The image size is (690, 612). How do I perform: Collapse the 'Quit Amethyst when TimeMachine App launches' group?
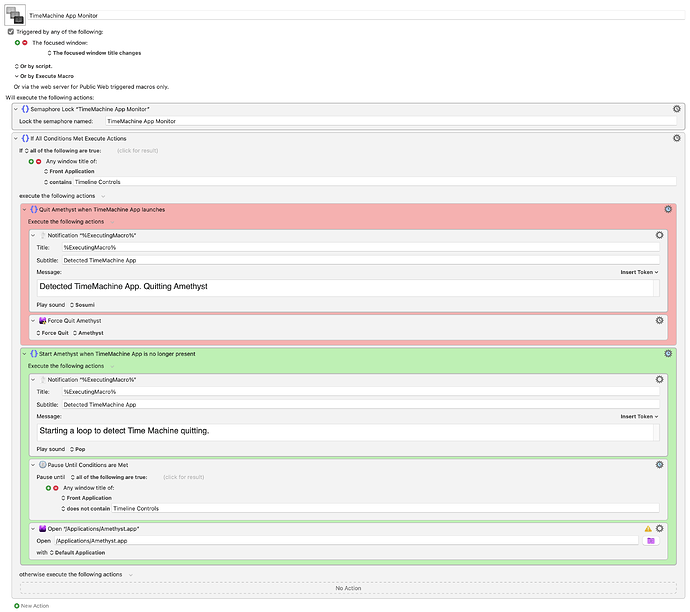tap(25, 209)
